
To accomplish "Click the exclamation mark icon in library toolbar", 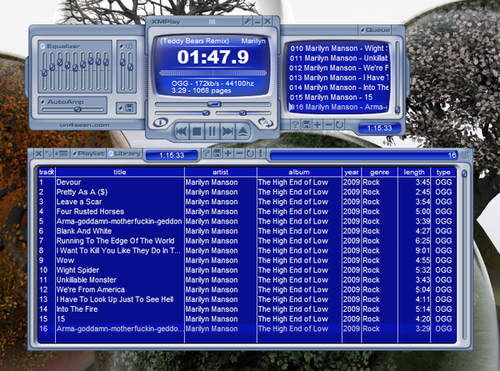I will click(260, 153).
